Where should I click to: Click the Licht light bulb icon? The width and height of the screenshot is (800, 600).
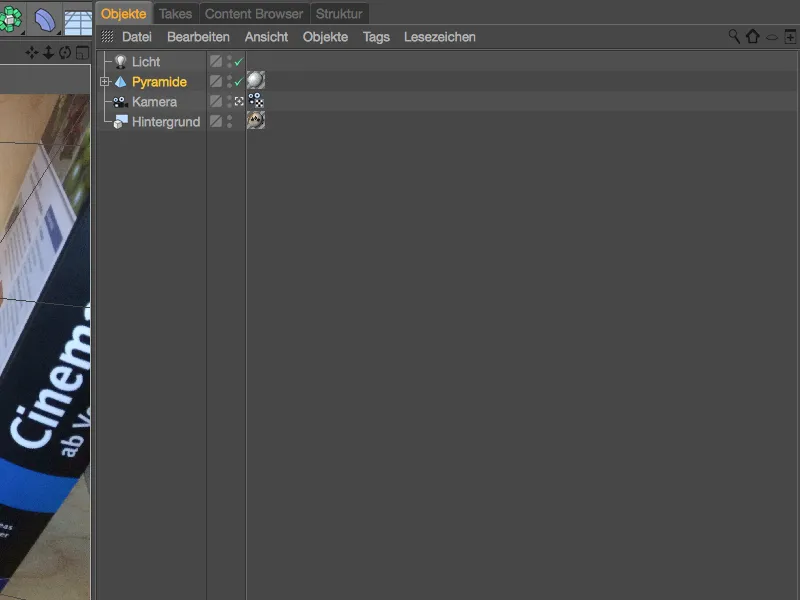click(x=120, y=62)
